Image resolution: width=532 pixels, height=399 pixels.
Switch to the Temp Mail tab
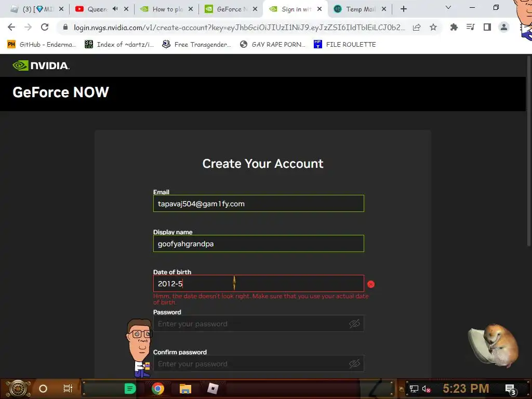point(361,9)
